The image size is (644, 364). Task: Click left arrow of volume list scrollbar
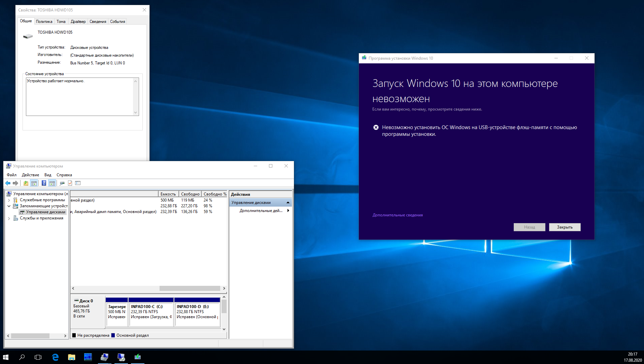pyautogui.click(x=73, y=289)
